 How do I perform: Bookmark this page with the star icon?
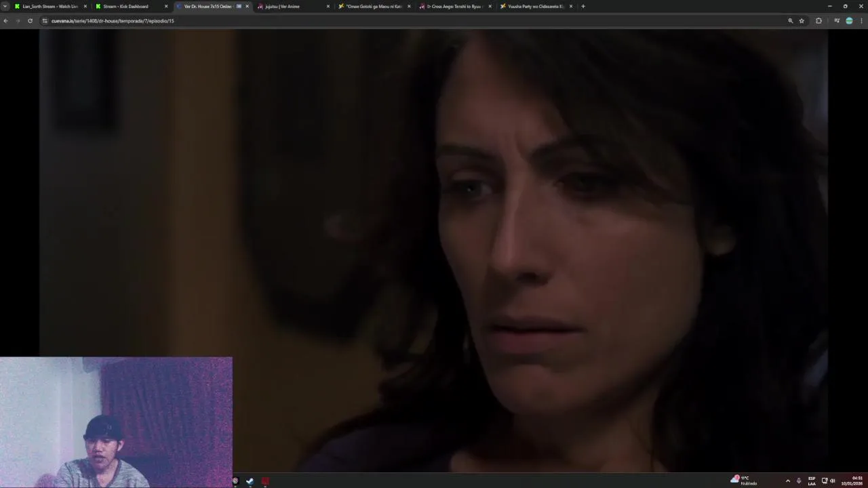[x=802, y=21]
